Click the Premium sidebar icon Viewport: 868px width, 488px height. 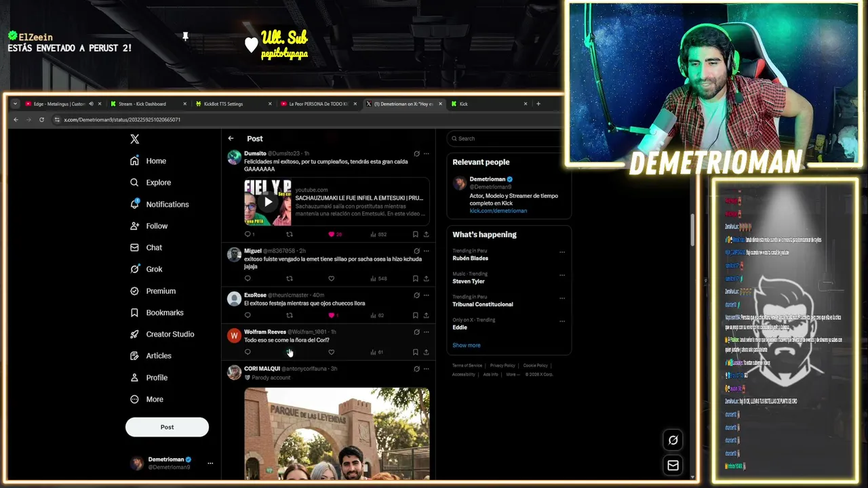click(x=134, y=291)
